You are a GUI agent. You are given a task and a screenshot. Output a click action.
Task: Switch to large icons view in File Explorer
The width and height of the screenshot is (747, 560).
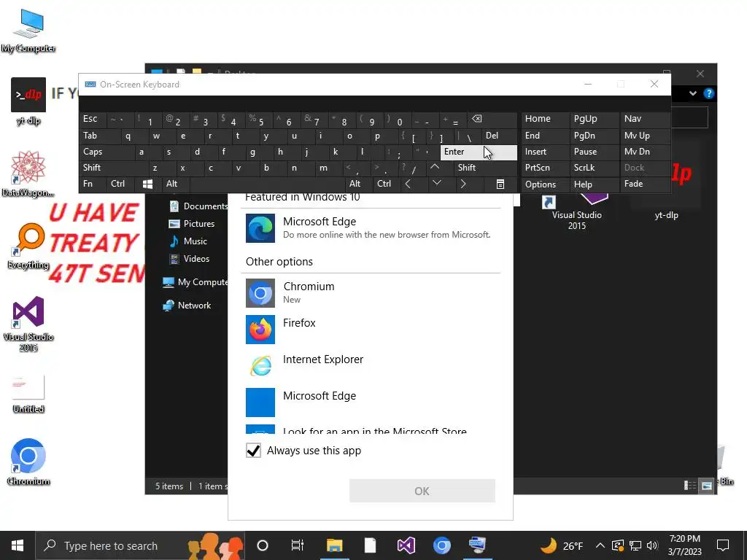pyautogui.click(x=707, y=486)
